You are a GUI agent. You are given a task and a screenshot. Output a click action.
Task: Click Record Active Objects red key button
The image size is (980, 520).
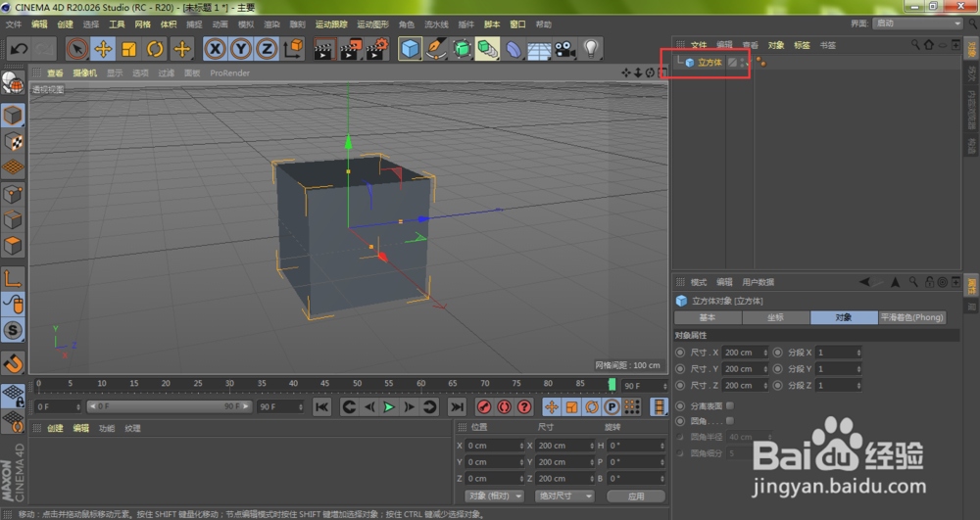(x=484, y=407)
